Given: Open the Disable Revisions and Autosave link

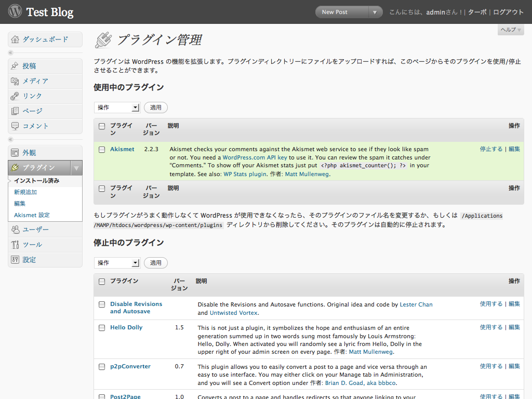Looking at the screenshot, I should 136,308.
